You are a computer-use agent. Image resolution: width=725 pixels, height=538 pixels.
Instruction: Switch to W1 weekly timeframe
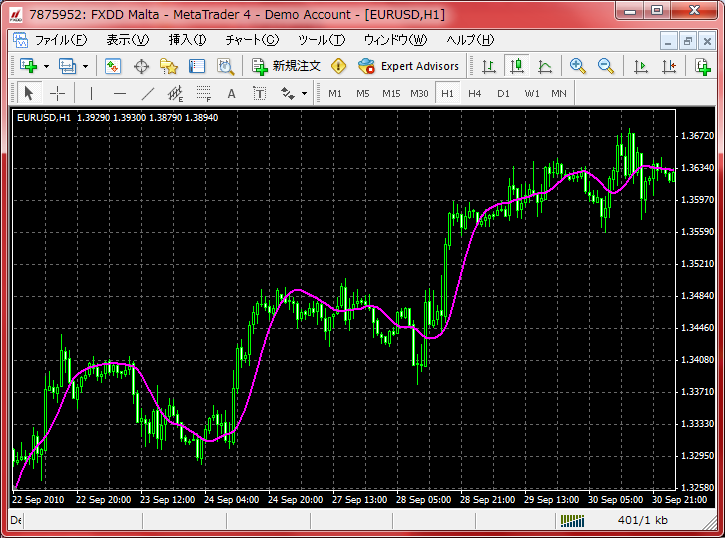point(532,93)
